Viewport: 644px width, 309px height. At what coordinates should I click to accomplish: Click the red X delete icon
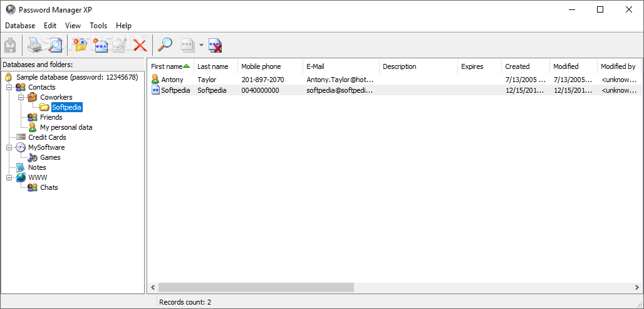(x=140, y=45)
